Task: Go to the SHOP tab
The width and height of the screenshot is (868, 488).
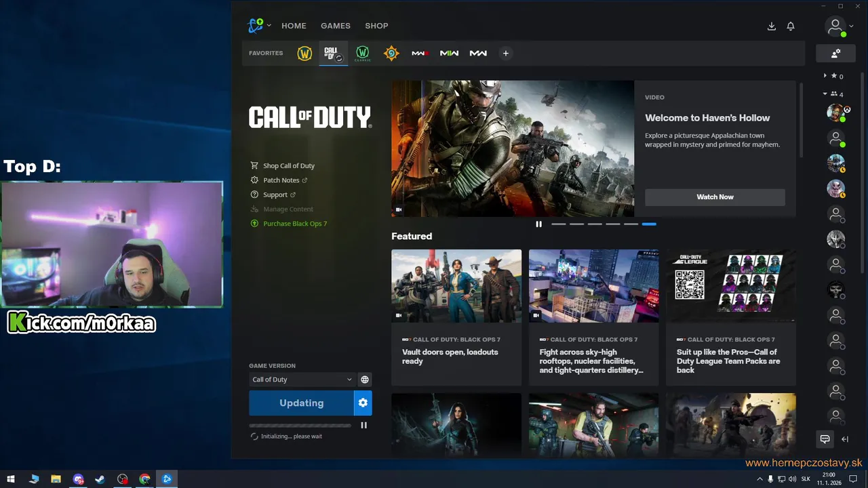Action: [x=376, y=26]
